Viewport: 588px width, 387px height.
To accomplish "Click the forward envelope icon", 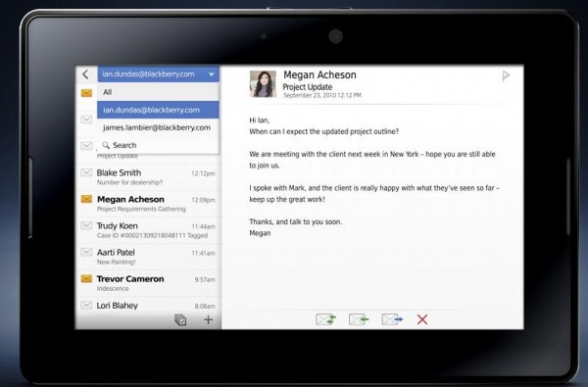I will pyautogui.click(x=392, y=319).
